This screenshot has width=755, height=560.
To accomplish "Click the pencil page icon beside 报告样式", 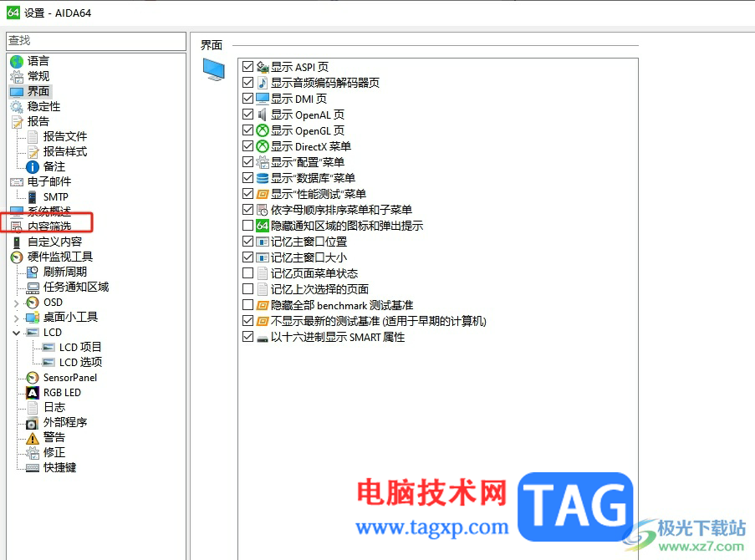I will point(33,152).
